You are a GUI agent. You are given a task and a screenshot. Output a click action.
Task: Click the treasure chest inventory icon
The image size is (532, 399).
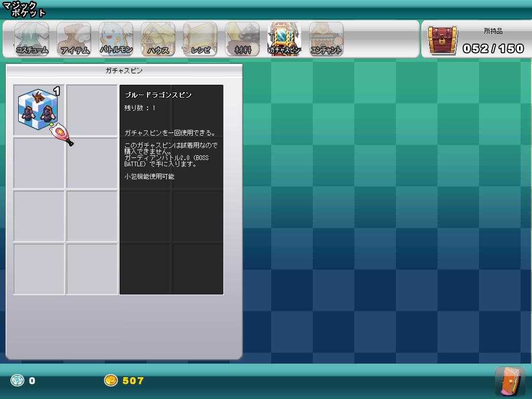pyautogui.click(x=442, y=40)
